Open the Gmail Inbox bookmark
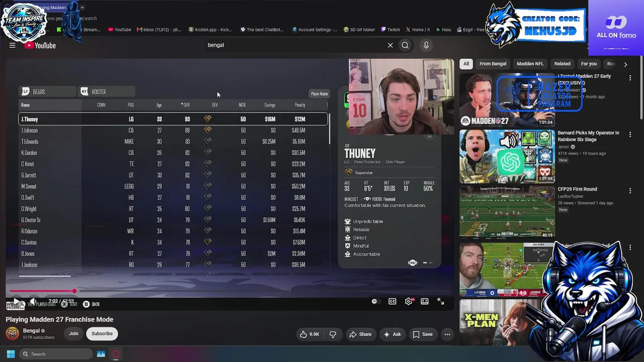Image resolution: width=644 pixels, height=362 pixels. tap(158, 30)
